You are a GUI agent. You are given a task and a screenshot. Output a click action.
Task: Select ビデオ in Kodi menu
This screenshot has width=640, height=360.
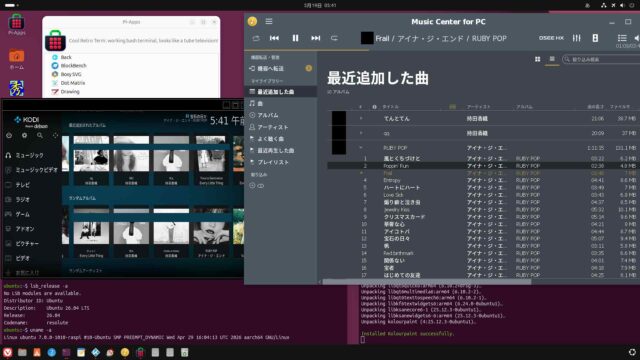pos(22,258)
